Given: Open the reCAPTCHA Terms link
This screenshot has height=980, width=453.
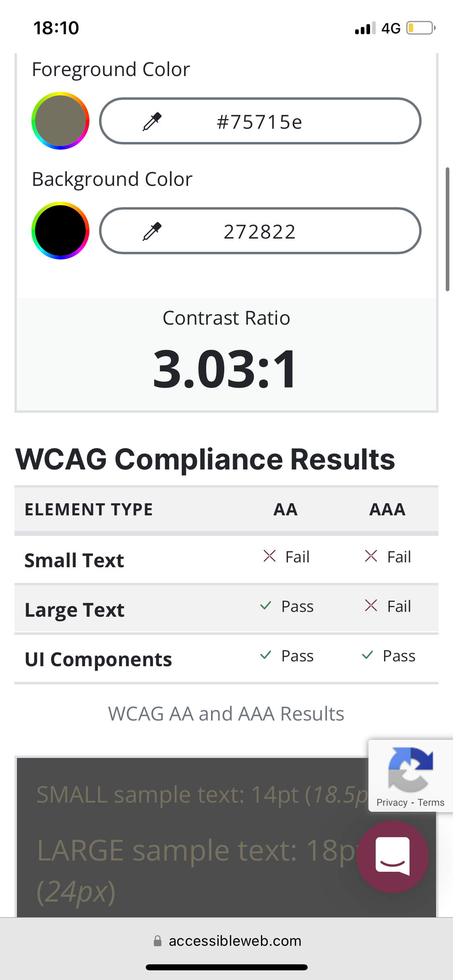Looking at the screenshot, I should click(x=431, y=803).
